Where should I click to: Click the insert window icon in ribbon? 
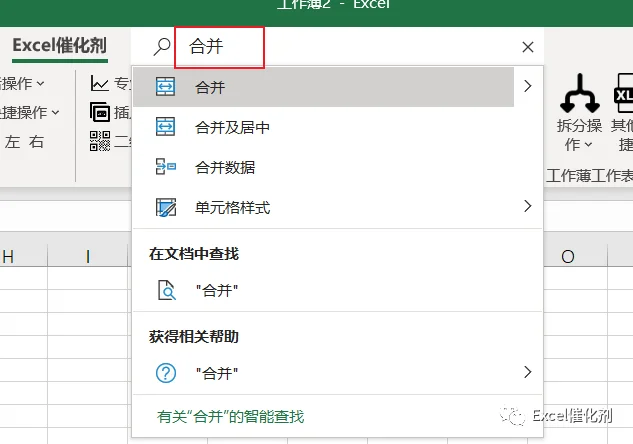coord(99,112)
